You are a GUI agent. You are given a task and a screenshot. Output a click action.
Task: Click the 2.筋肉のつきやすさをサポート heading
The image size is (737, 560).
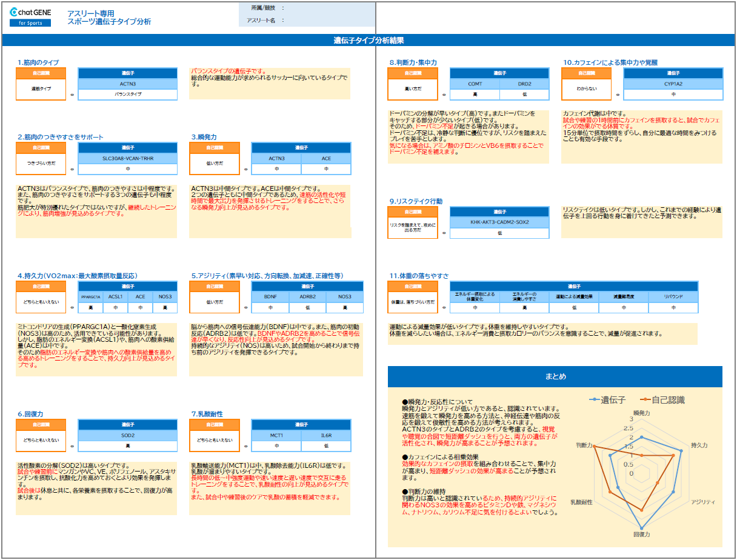[61, 137]
